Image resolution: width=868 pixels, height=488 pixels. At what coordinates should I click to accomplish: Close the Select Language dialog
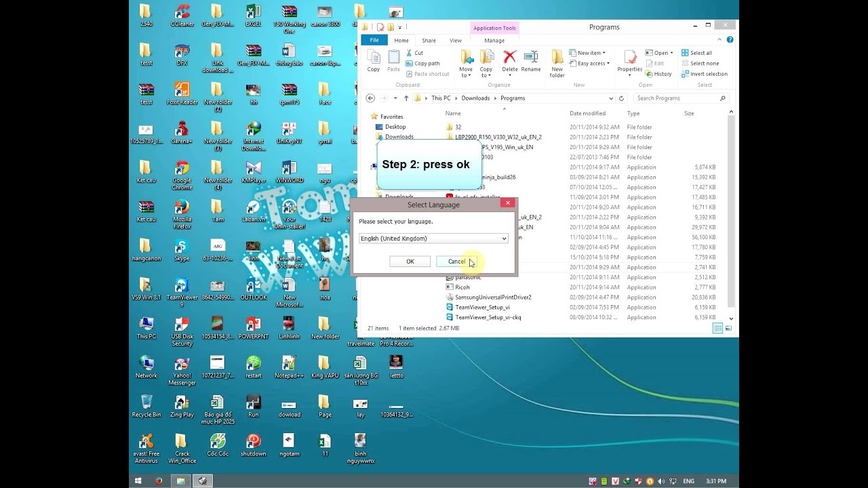pos(507,203)
